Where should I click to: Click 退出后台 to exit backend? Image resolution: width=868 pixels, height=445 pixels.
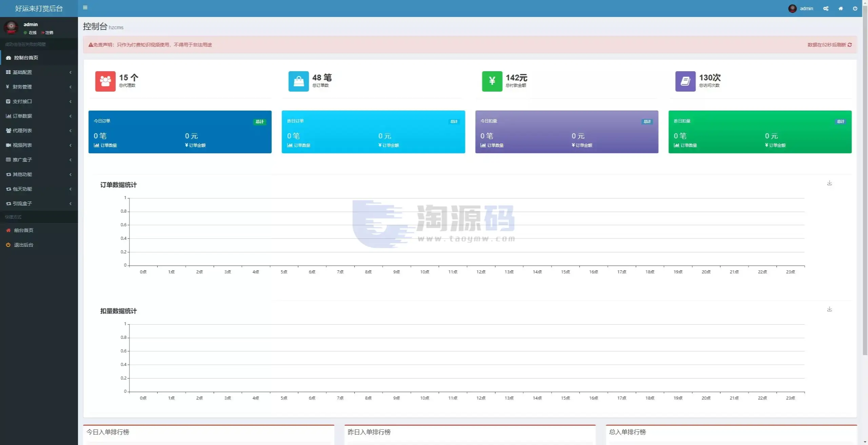pyautogui.click(x=39, y=245)
